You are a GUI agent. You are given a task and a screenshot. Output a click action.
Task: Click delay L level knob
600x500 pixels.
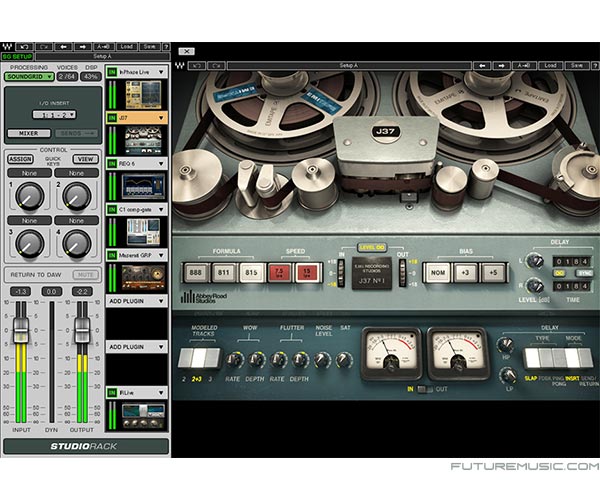click(535, 261)
